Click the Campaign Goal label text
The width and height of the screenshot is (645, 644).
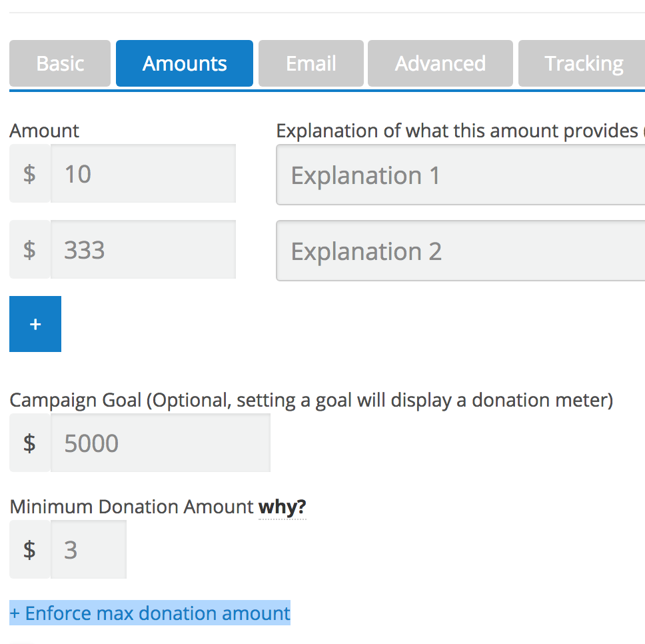pyautogui.click(x=75, y=401)
